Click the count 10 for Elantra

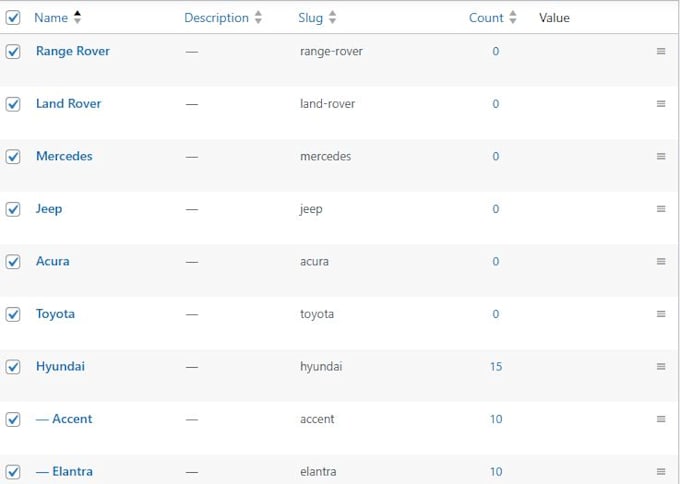(x=496, y=471)
